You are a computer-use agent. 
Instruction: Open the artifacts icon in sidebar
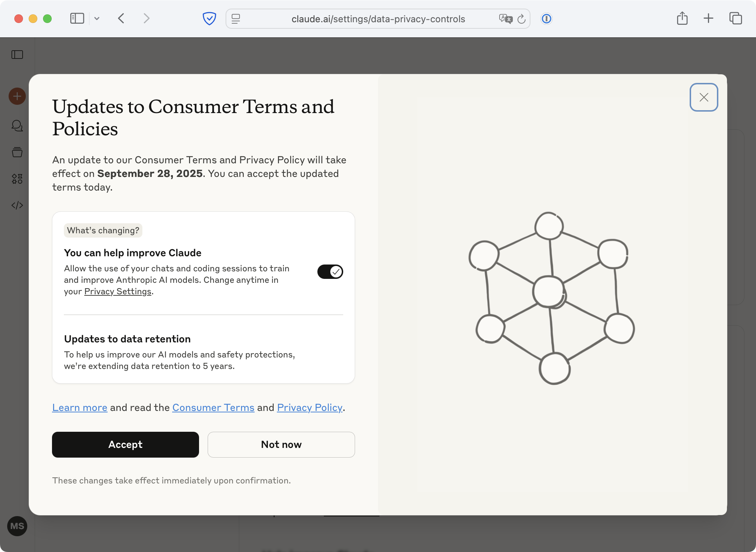[17, 179]
